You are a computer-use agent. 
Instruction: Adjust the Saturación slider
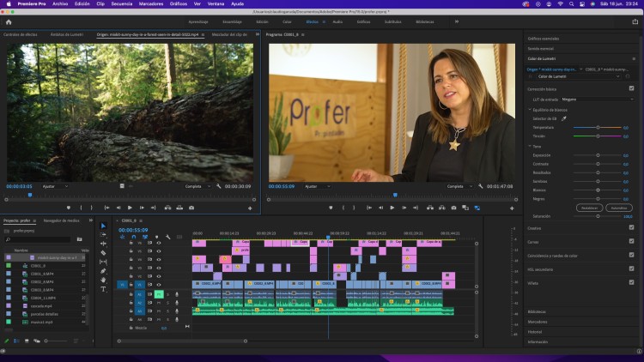point(598,216)
